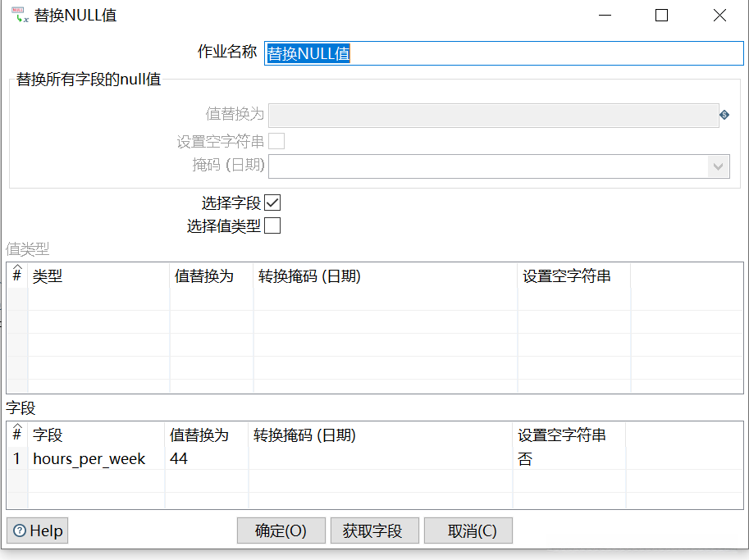Click the variable diamond icon beside 值替换为
The height and width of the screenshot is (560, 749).
coord(724,115)
